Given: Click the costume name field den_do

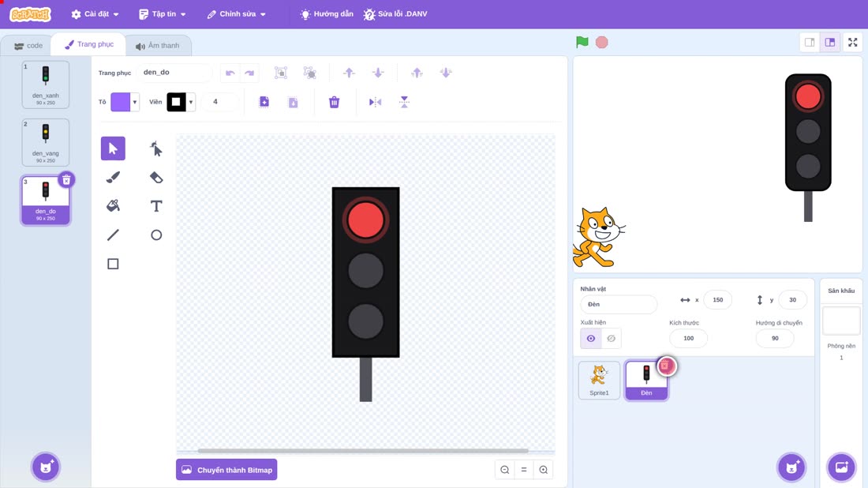Looking at the screenshot, I should [x=174, y=73].
